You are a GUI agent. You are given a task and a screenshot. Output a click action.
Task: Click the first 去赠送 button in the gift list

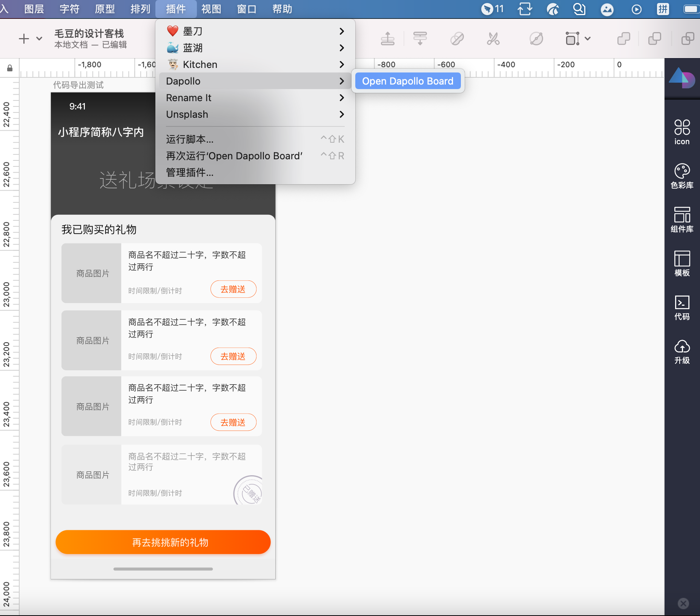coord(233,289)
